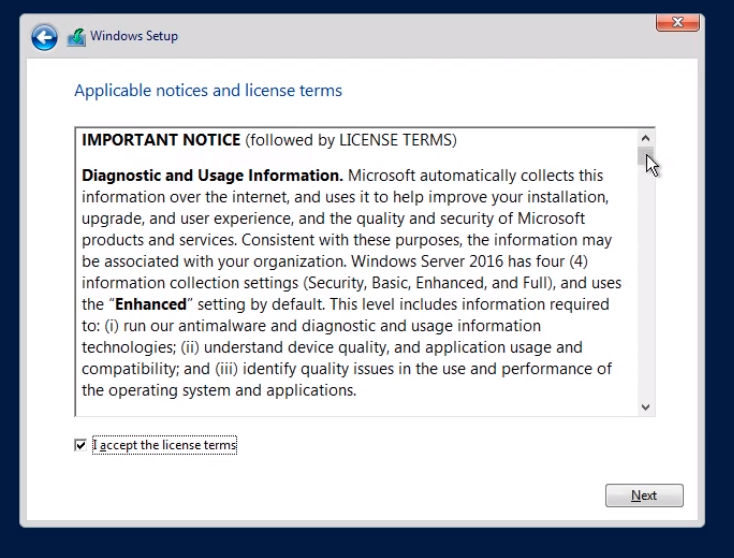The width and height of the screenshot is (734, 558).
Task: Click the license text scroll up arrow
Action: pos(646,138)
